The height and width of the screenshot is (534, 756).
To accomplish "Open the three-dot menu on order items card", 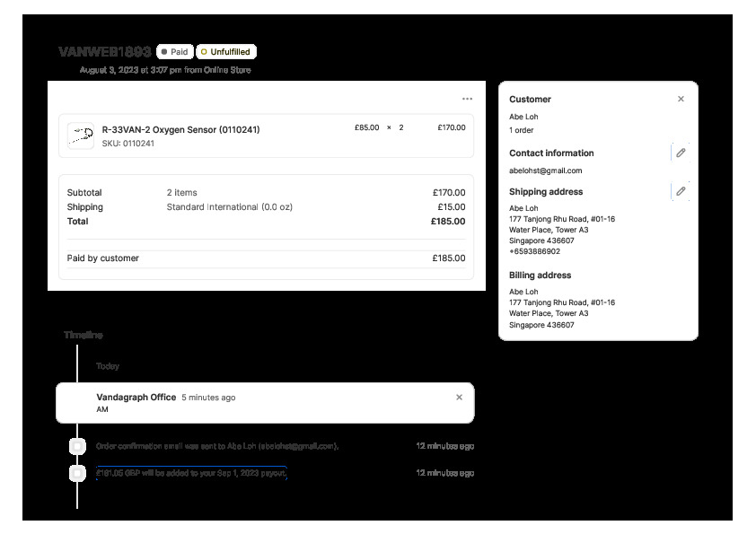I will pos(467,99).
